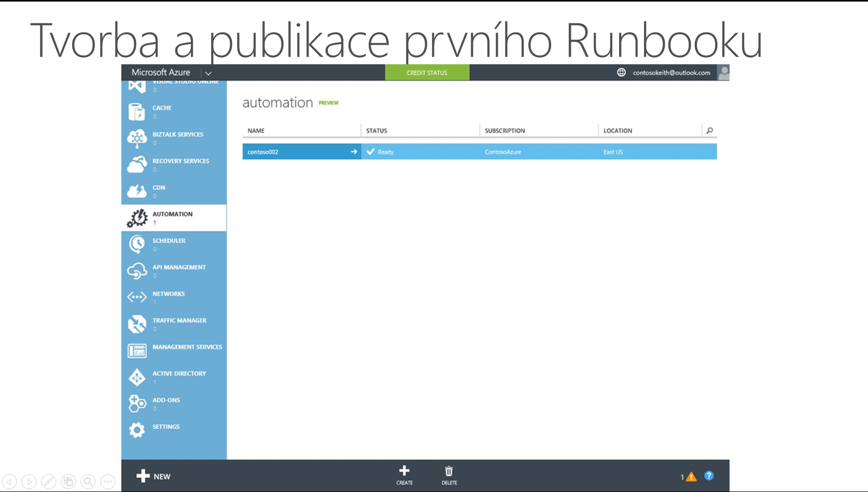Select the Automation gear icon
The width and height of the screenshot is (868, 492).
pyautogui.click(x=137, y=218)
